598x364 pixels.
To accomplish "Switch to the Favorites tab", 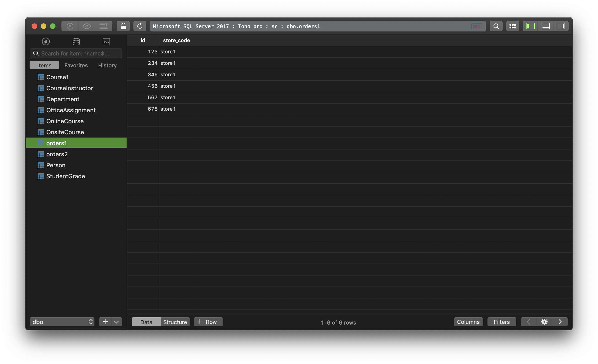I will point(76,65).
